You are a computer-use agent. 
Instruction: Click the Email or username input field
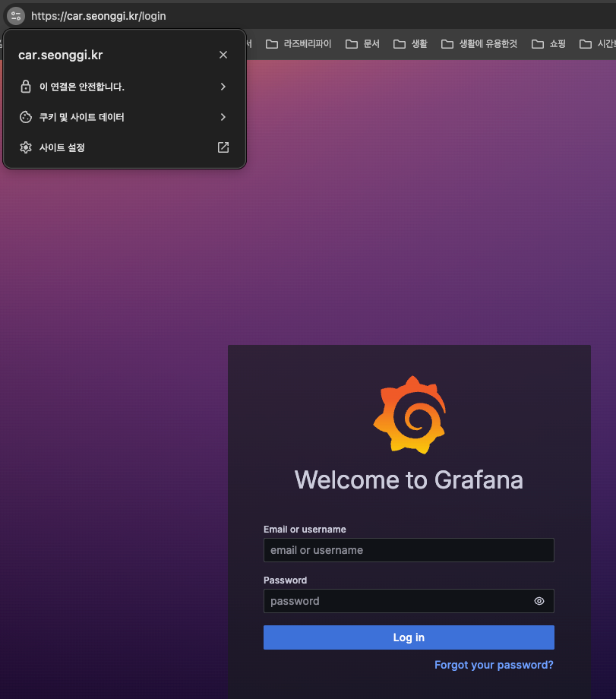[x=409, y=550]
